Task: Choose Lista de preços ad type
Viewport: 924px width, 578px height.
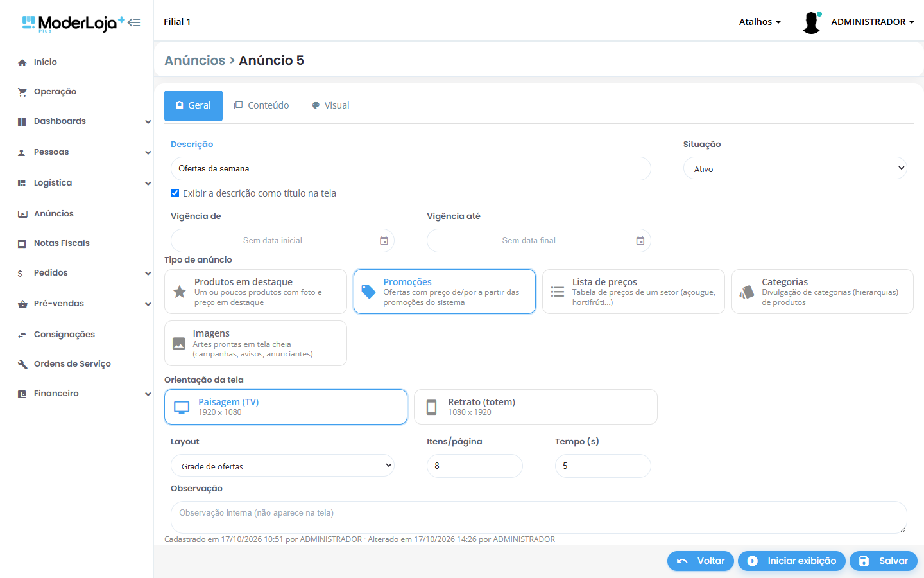Action: point(633,292)
